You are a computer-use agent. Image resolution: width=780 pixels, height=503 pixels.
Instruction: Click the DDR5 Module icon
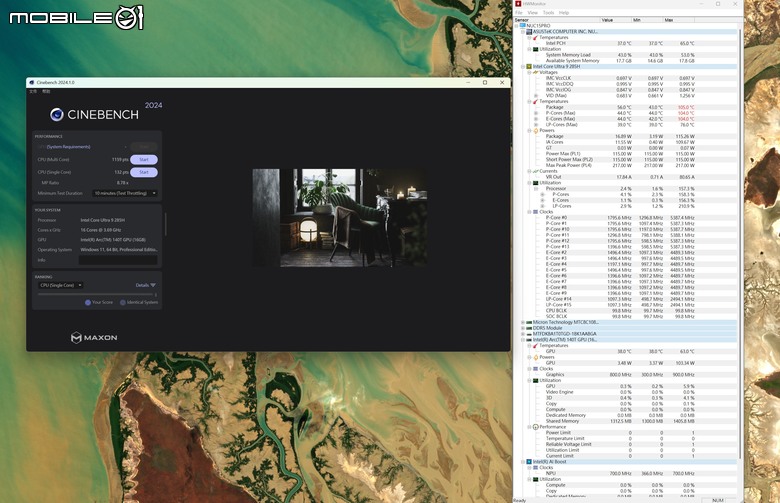point(529,328)
